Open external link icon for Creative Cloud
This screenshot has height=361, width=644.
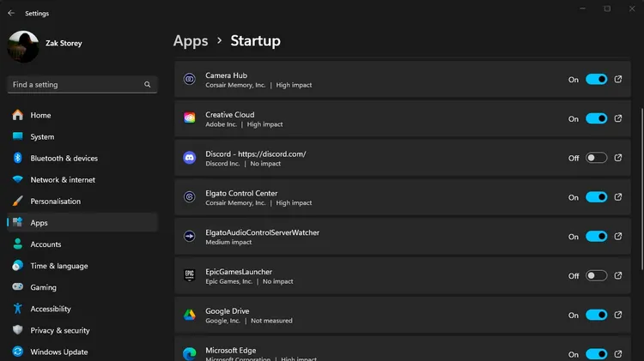(618, 118)
